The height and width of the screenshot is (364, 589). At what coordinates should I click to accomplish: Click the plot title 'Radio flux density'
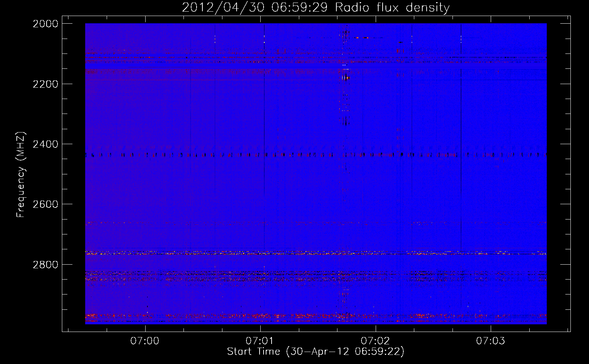pyautogui.click(x=392, y=8)
